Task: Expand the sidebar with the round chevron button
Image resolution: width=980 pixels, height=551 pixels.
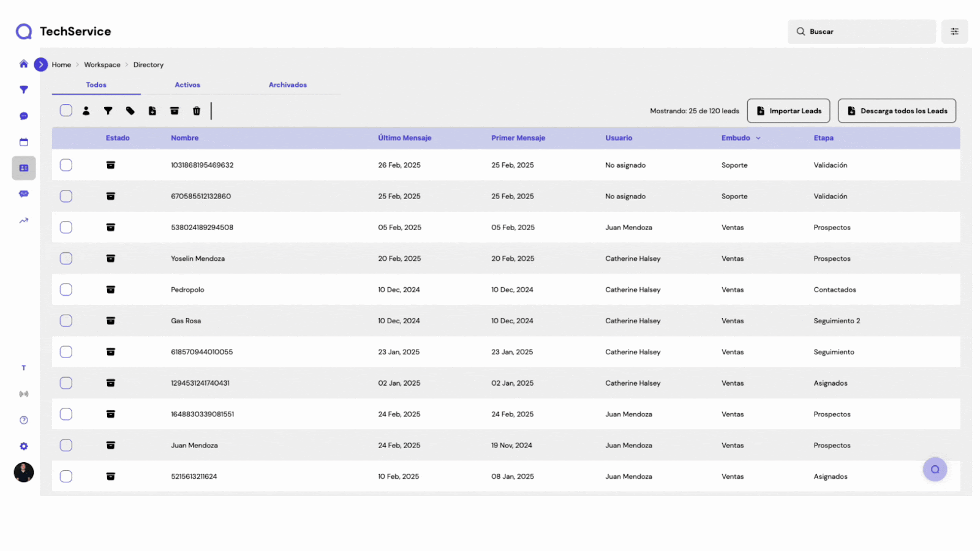Action: (x=41, y=64)
